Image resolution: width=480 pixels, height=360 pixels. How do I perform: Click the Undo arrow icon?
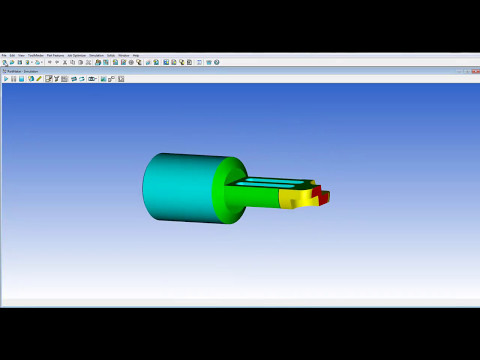50,62
